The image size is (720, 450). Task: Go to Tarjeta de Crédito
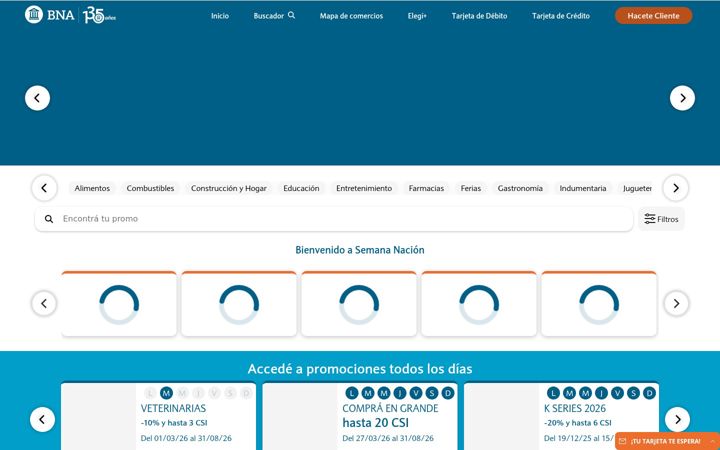coord(561,16)
